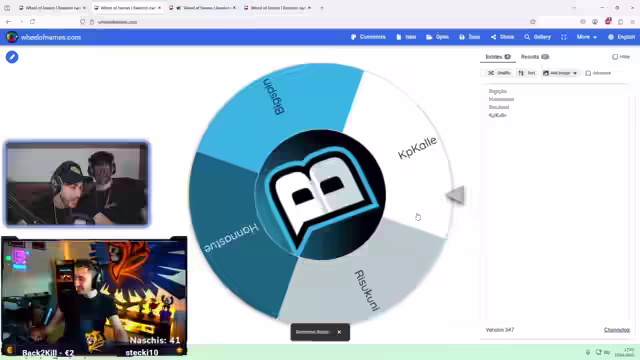Expand the Add image dropdown

pos(560,73)
